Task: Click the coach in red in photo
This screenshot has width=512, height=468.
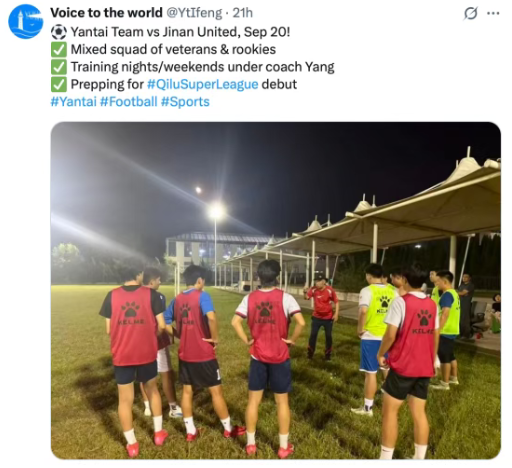Action: click(x=321, y=317)
